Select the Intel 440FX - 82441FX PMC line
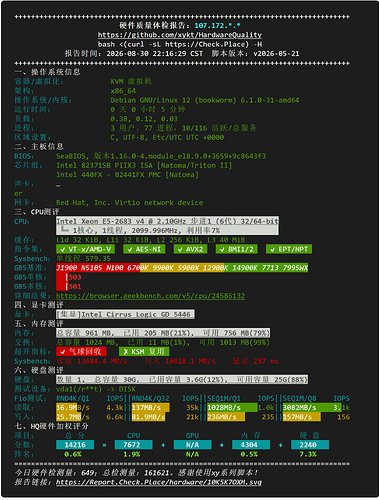This screenshot has width=379, height=500. coord(127,175)
